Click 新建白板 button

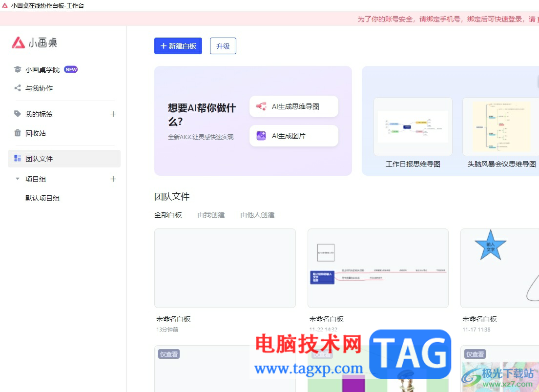tap(178, 46)
